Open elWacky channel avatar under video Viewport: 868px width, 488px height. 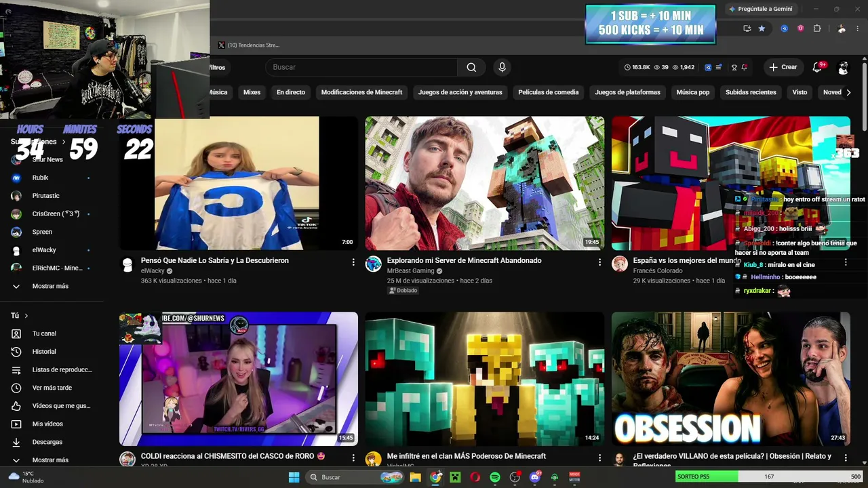(127, 264)
